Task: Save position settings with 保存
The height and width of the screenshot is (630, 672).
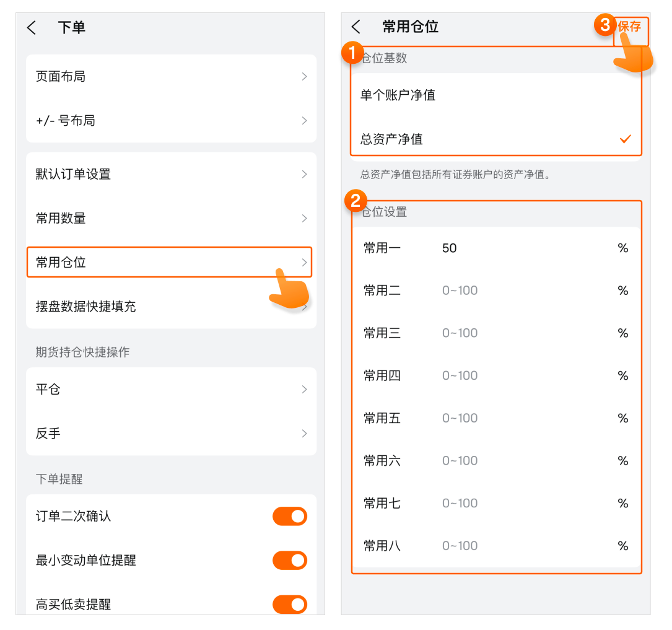Action: point(630,27)
